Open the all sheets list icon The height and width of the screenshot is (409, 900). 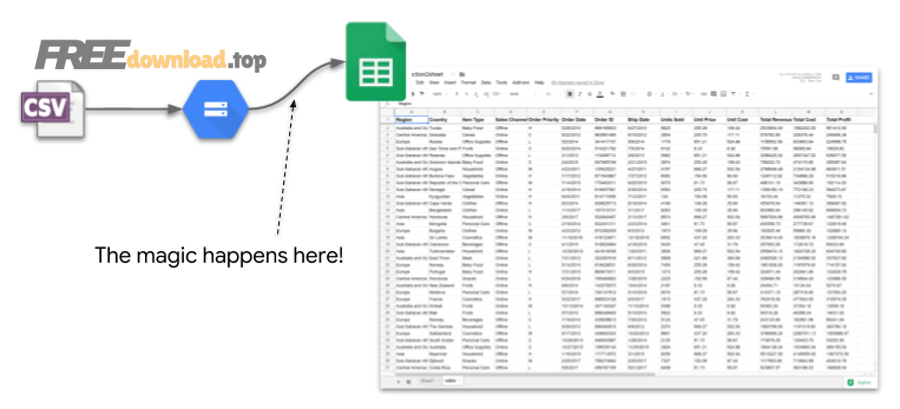[409, 381]
